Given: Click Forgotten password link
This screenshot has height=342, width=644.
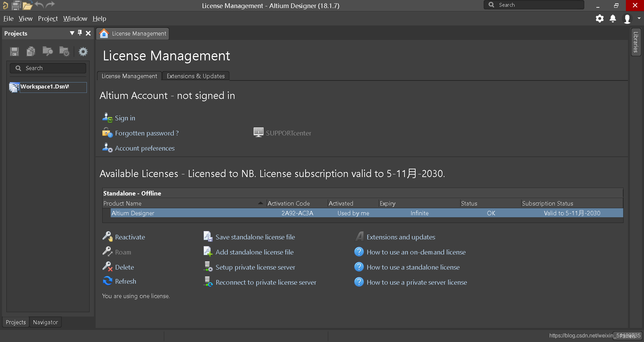Looking at the screenshot, I should [x=147, y=133].
